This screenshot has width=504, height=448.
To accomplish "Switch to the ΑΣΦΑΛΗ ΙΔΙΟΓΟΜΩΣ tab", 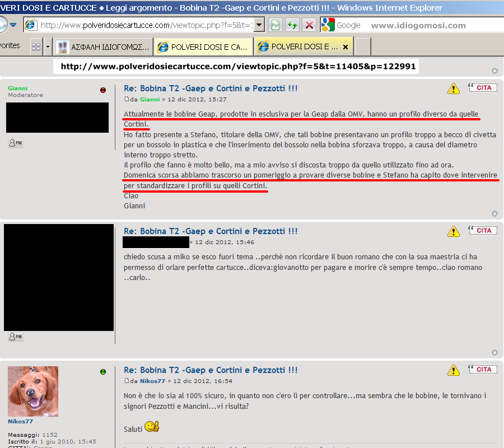I will tap(104, 47).
